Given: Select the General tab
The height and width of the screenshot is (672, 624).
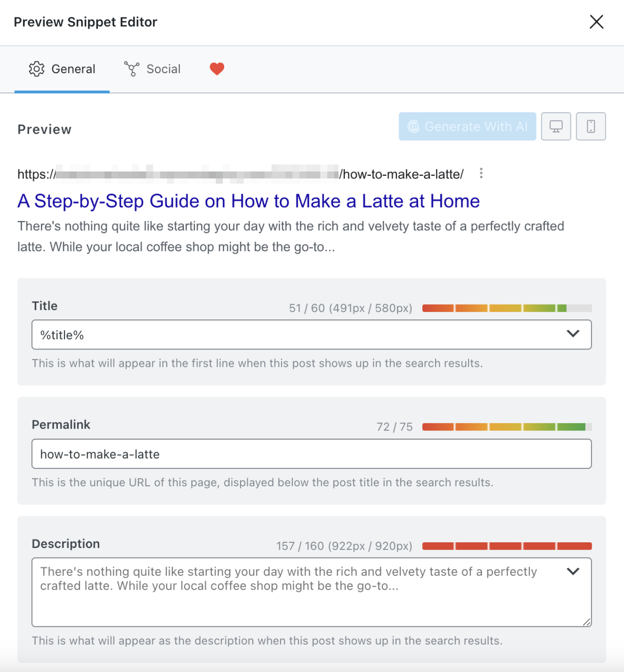Looking at the screenshot, I should [62, 69].
